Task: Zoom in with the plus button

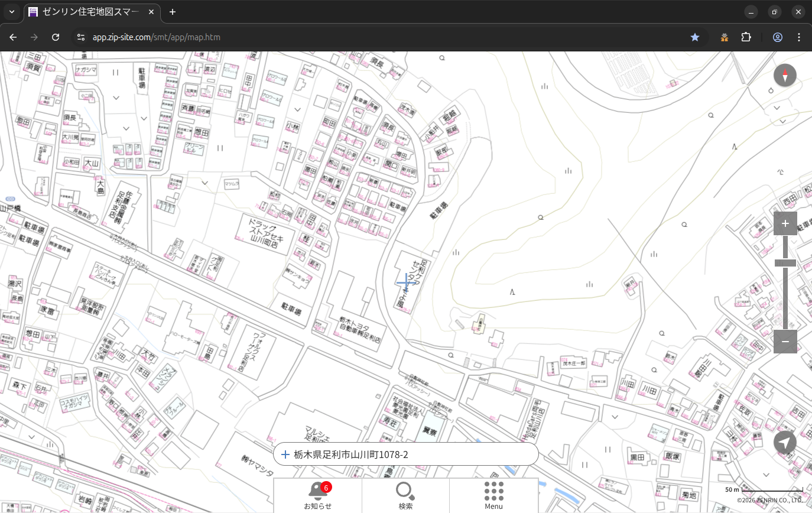Action: tap(785, 223)
